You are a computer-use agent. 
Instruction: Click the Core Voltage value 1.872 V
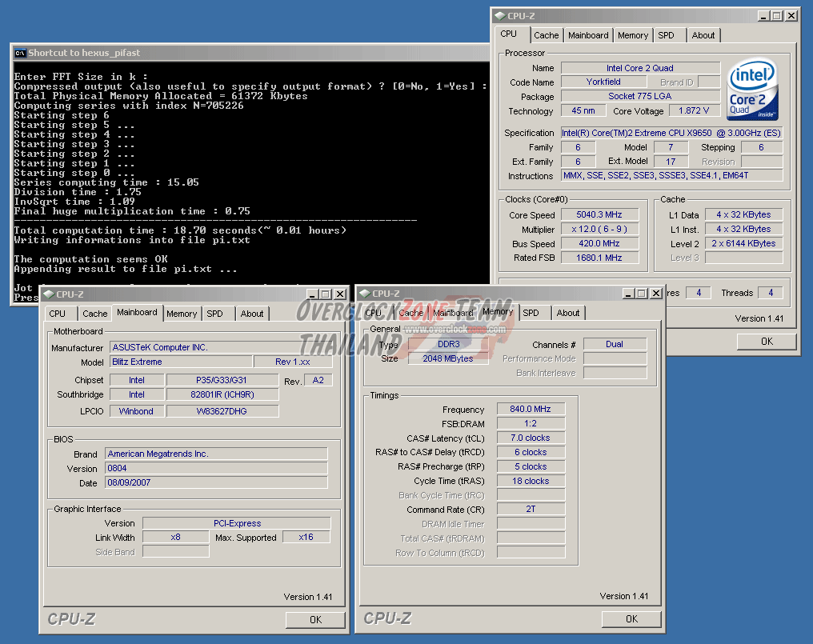[694, 110]
